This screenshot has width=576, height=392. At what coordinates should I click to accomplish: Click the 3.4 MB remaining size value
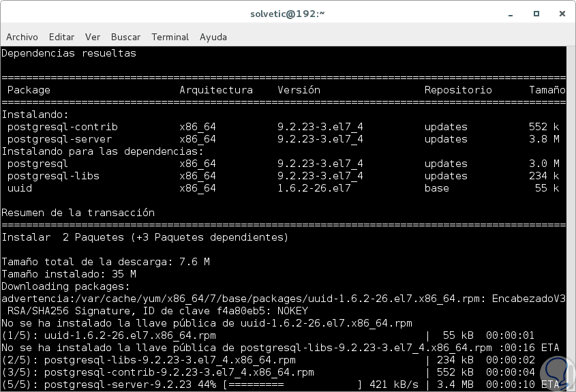(x=455, y=385)
